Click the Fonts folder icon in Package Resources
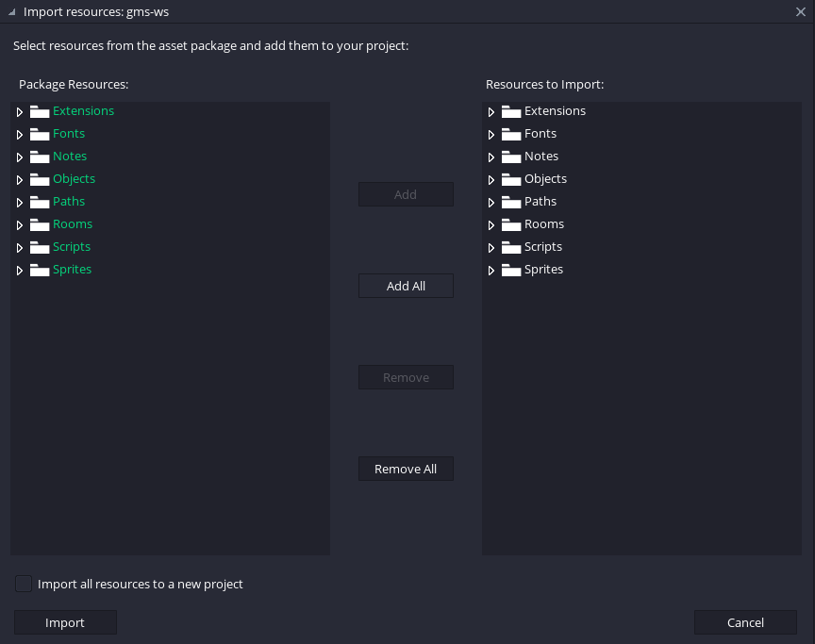The height and width of the screenshot is (644, 815). click(x=40, y=133)
